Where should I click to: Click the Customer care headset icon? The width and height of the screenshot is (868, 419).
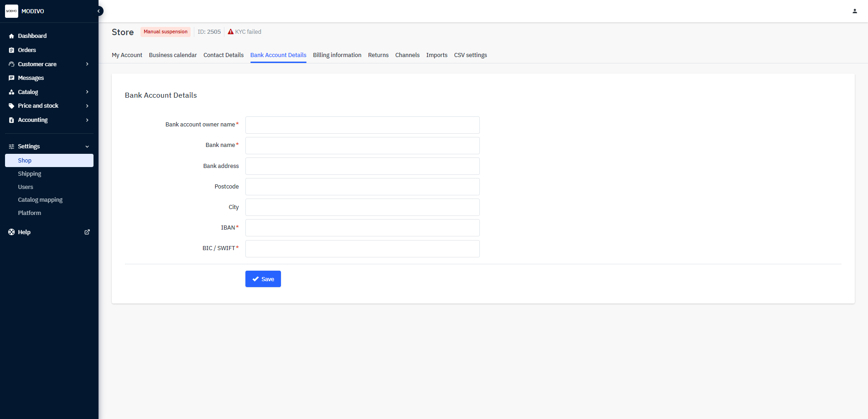tap(11, 64)
